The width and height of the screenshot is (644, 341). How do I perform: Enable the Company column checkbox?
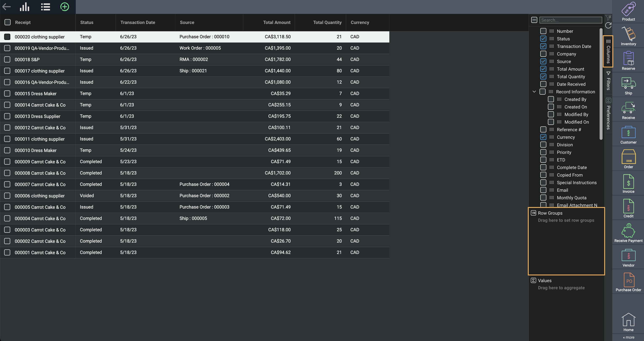tap(543, 54)
